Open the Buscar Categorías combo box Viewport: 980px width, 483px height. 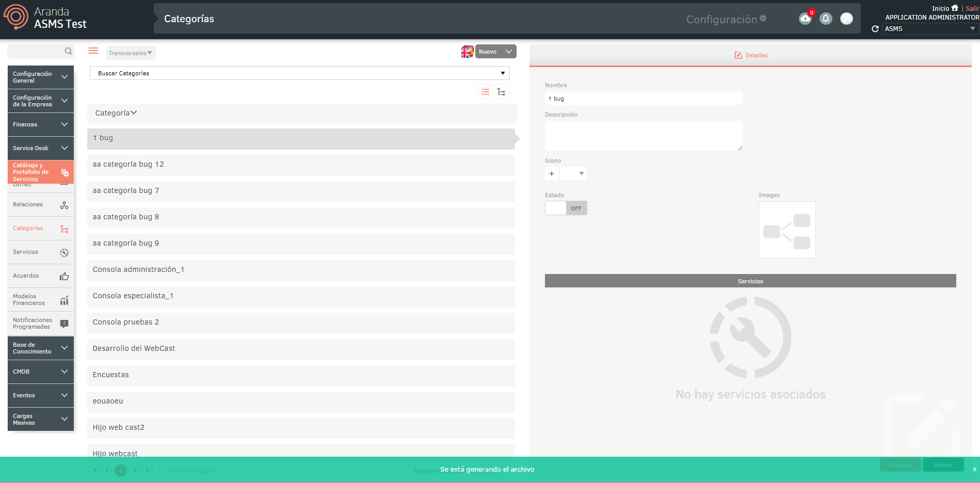click(x=299, y=73)
